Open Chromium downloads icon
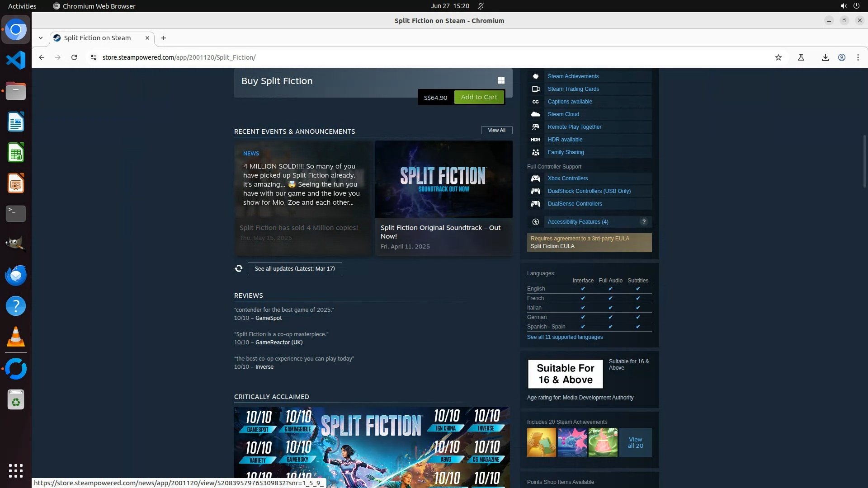Viewport: 868px width, 488px height. pos(825,57)
